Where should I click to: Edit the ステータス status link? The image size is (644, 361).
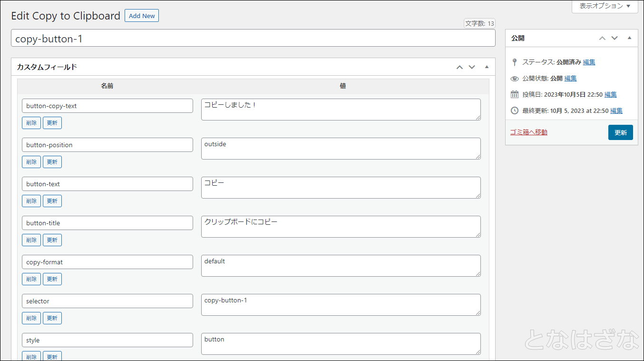(589, 62)
